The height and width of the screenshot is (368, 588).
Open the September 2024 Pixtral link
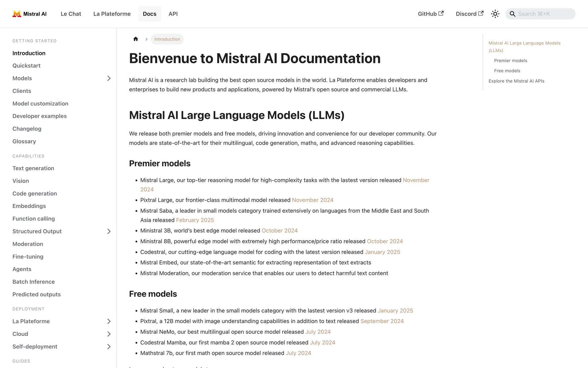382,321
